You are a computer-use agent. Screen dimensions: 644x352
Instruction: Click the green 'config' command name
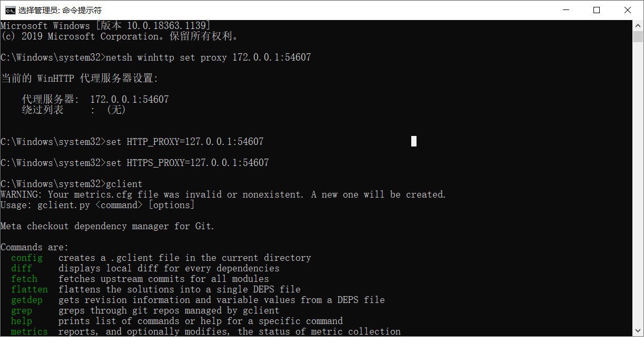27,258
